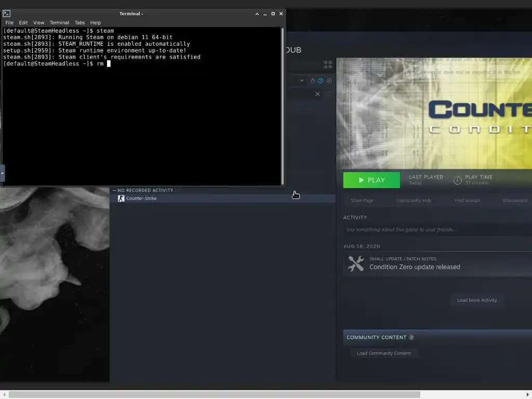This screenshot has height=399, width=532.
Task: Toggle the play-arrow filter icon in Steam library
Action: pyautogui.click(x=329, y=81)
